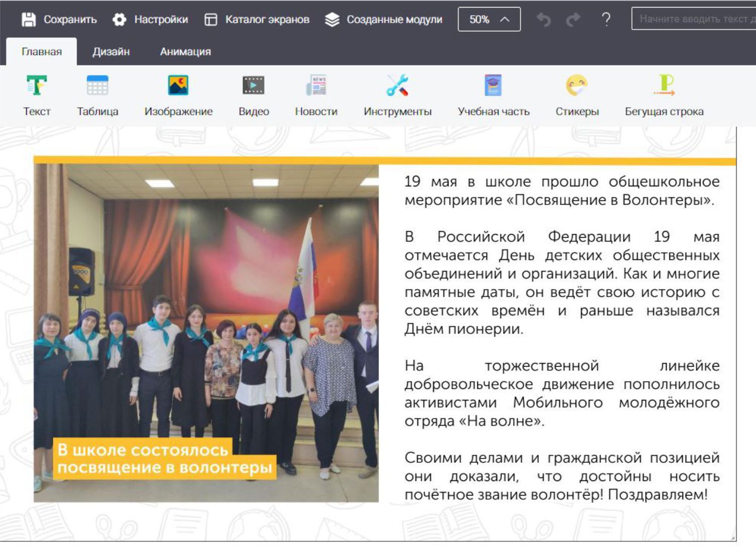Redo the last action
The image size is (756, 554).
click(x=573, y=20)
